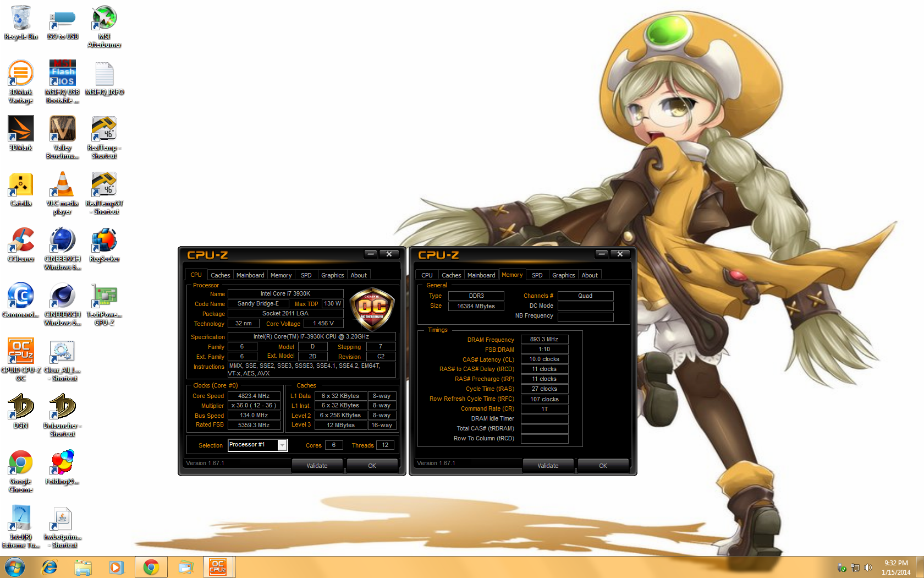Click the Core Speed value 4823.4 MHz
Image resolution: width=924 pixels, height=578 pixels.
(254, 396)
